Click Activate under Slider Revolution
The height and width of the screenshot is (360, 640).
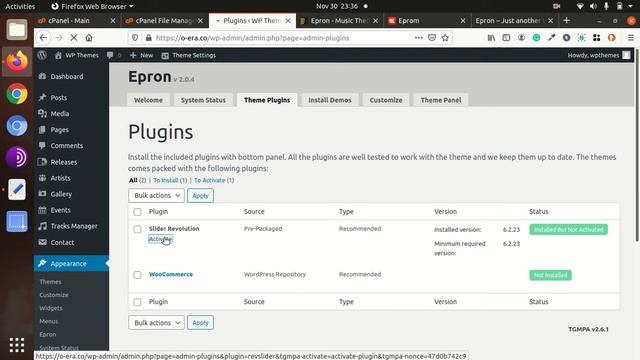tap(160, 239)
